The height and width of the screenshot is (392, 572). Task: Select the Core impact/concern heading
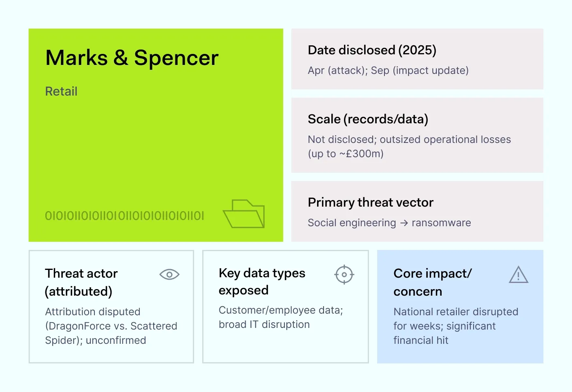coord(432,282)
